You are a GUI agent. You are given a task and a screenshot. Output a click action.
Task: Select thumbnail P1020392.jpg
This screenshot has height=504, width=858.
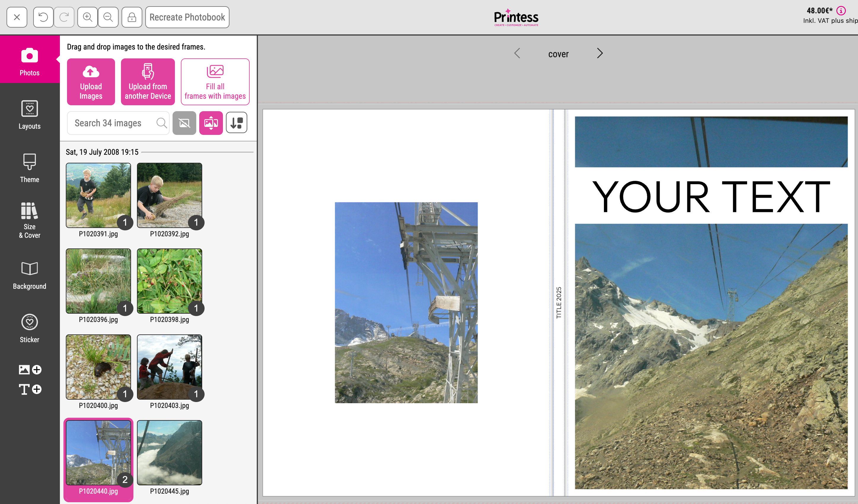(x=170, y=195)
